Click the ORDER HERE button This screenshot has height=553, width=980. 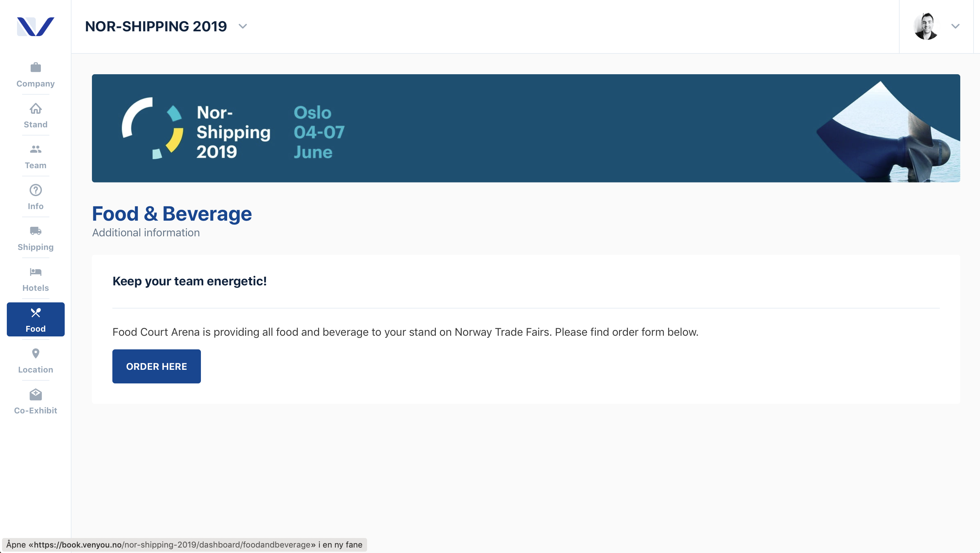[156, 366]
